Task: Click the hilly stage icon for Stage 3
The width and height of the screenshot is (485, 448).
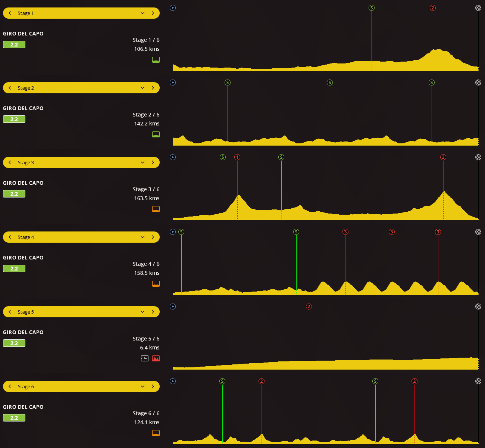Action: coord(156,209)
